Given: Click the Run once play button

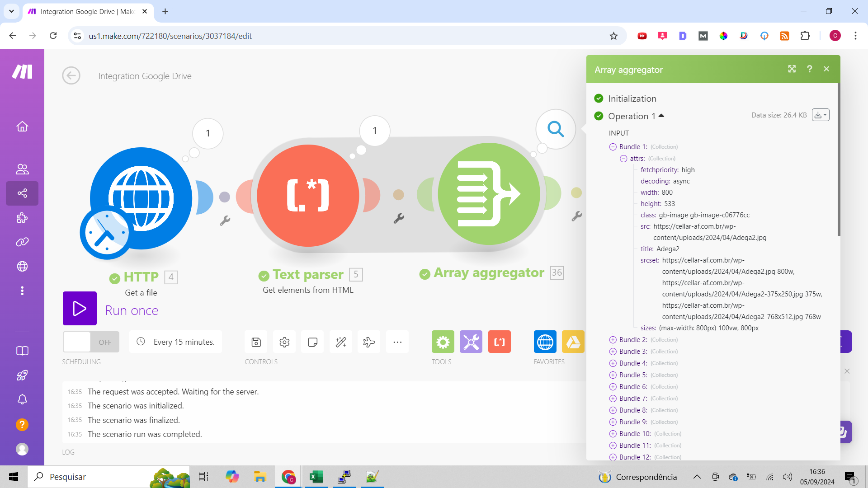Looking at the screenshot, I should click(80, 309).
